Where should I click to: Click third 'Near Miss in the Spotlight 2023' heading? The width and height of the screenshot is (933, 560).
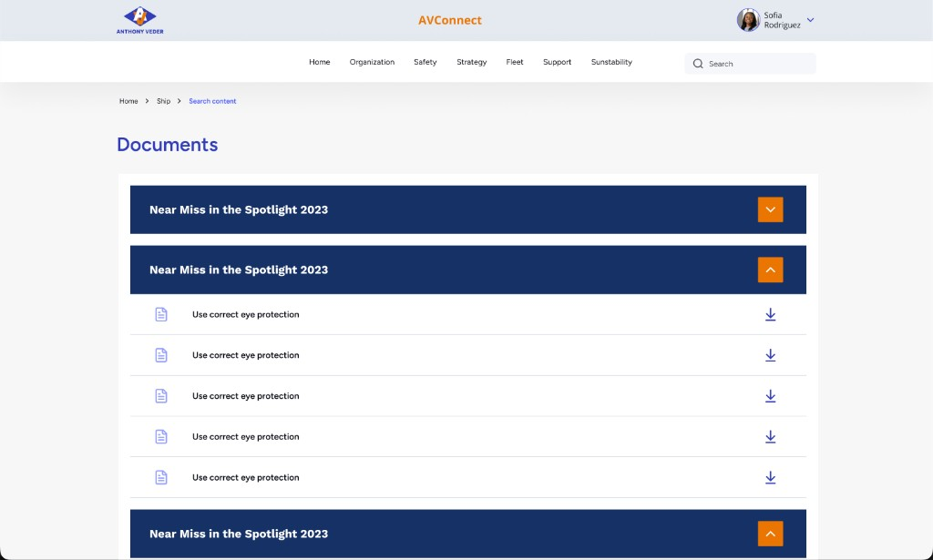coord(239,534)
